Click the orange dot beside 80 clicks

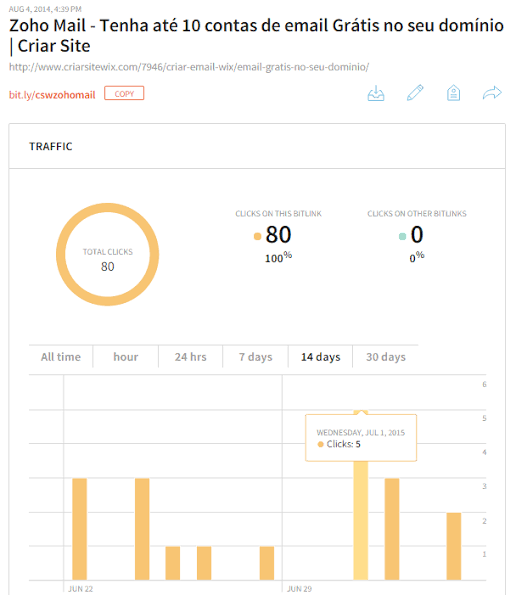(257, 236)
